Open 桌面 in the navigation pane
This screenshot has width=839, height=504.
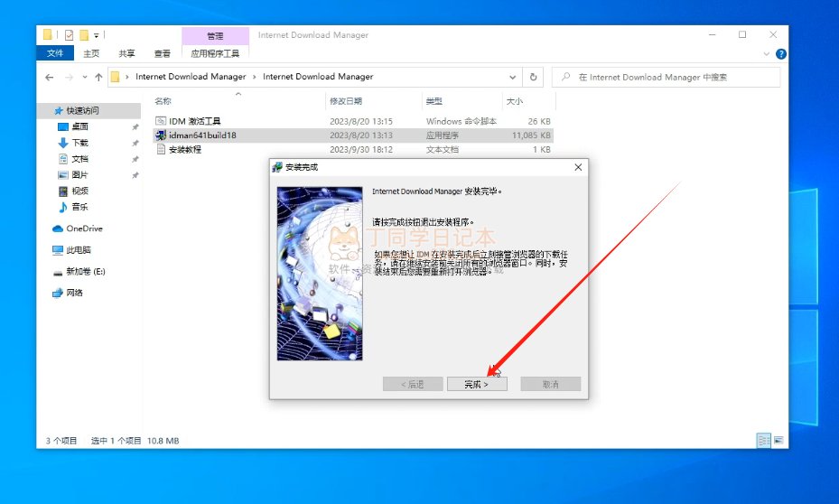click(79, 126)
